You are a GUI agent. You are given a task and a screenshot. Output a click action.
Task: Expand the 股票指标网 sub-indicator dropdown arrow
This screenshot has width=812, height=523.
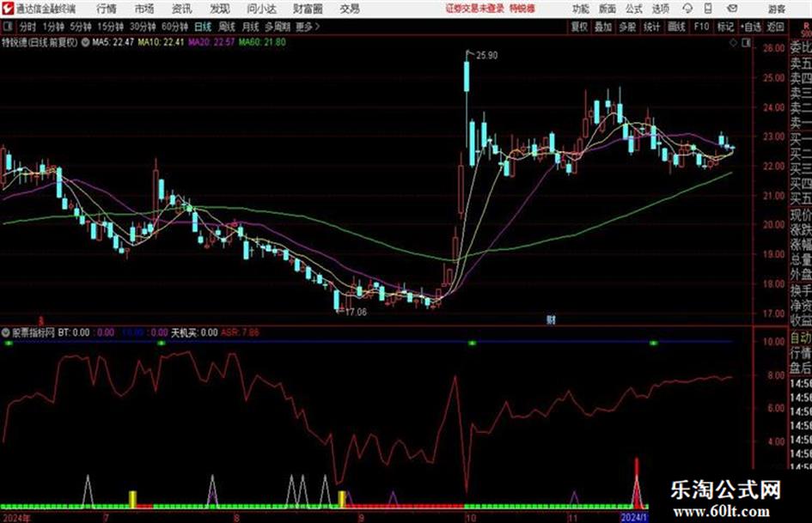(x=6, y=332)
